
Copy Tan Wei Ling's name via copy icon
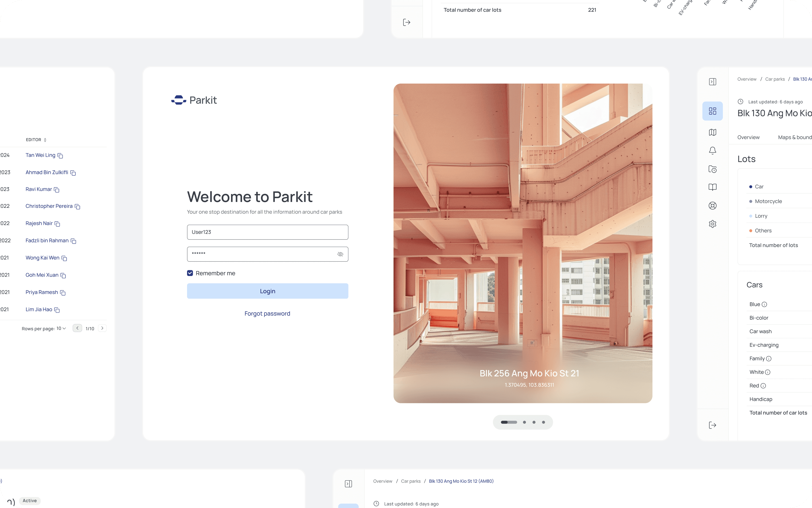pyautogui.click(x=61, y=156)
